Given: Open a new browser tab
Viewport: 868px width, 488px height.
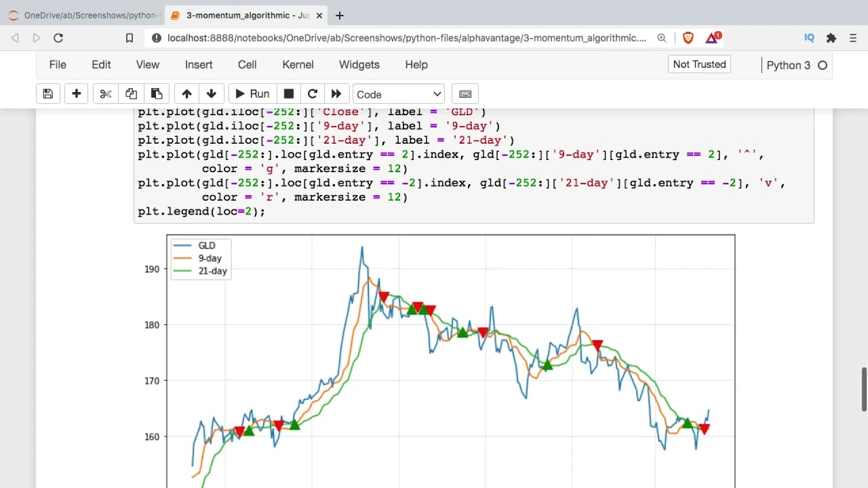Looking at the screenshot, I should pos(340,16).
